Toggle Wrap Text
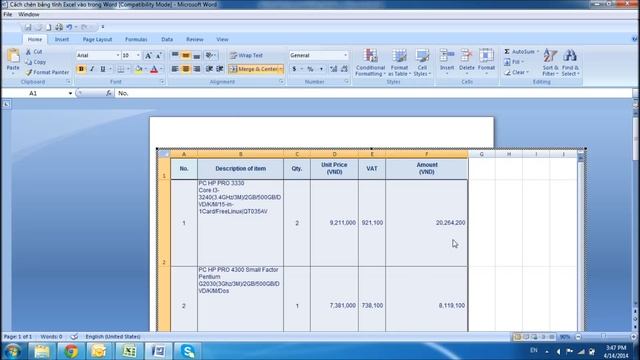The height and width of the screenshot is (360, 640). coord(247,55)
